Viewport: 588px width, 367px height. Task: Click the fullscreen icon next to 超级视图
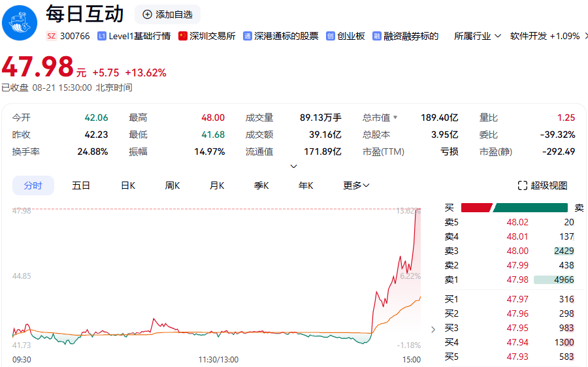(523, 185)
